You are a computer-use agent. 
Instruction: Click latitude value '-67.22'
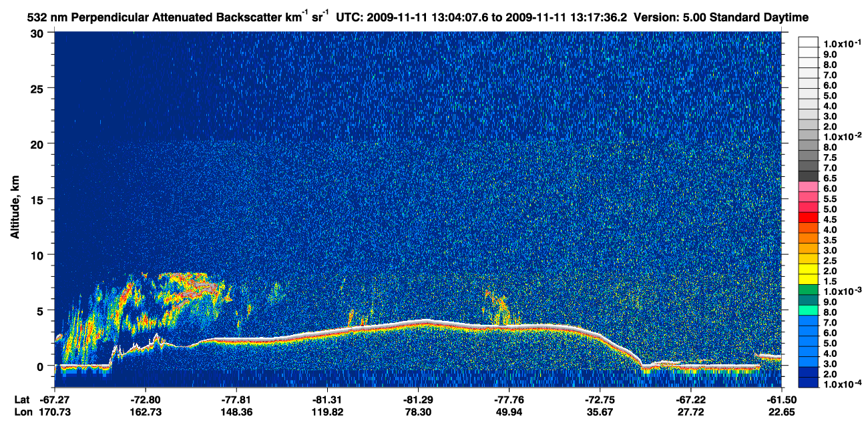[690, 399]
